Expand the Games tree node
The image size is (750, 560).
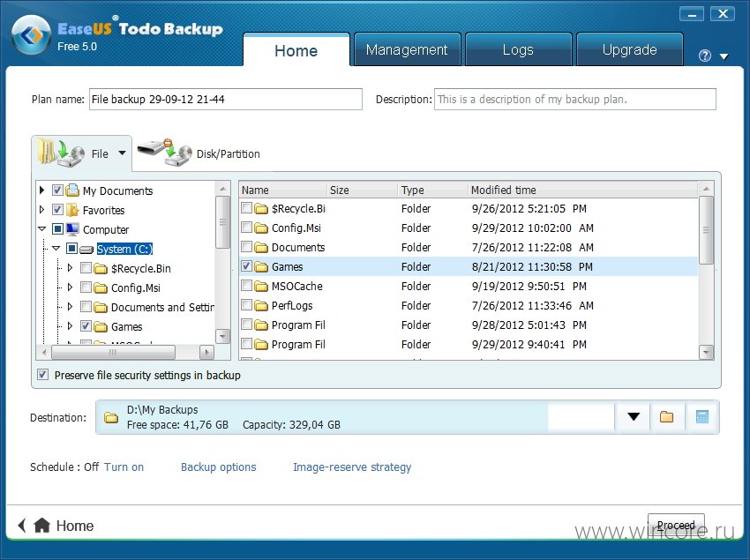[x=71, y=326]
